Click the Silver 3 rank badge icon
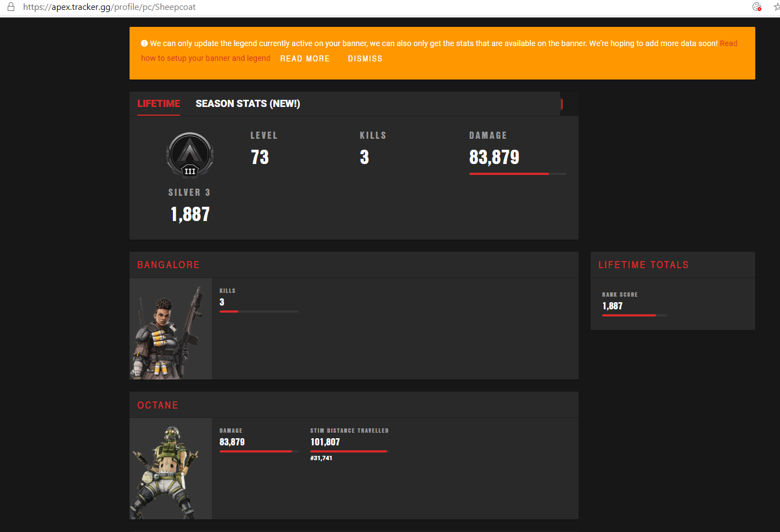The image size is (780, 532). pos(190,155)
